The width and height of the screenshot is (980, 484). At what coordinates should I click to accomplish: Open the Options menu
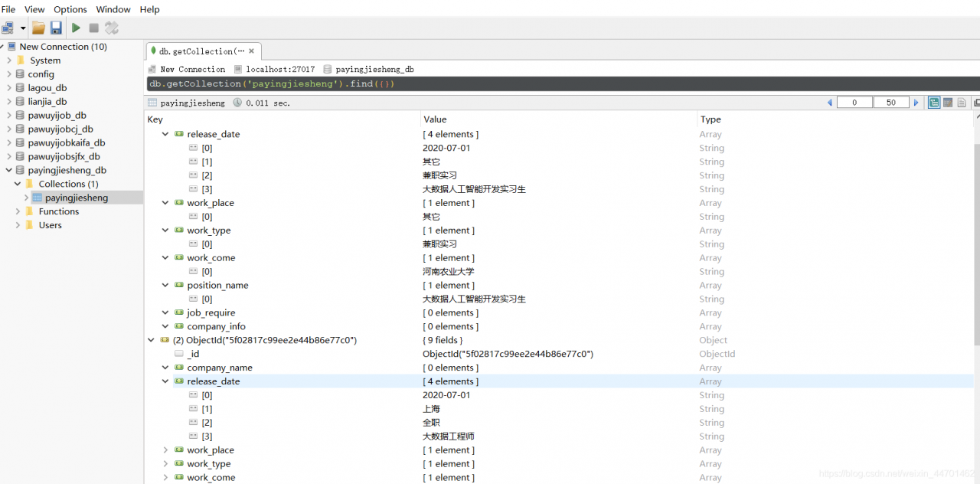point(70,9)
